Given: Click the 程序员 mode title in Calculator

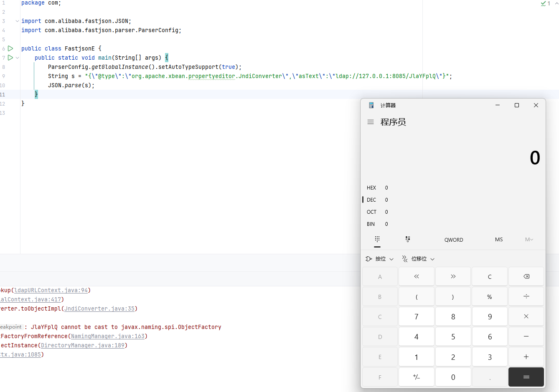Looking at the screenshot, I should coord(393,122).
